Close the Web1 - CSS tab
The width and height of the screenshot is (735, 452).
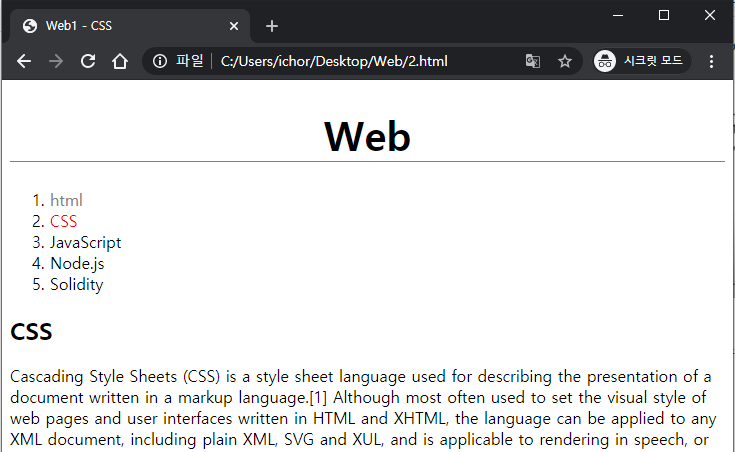pos(234,26)
